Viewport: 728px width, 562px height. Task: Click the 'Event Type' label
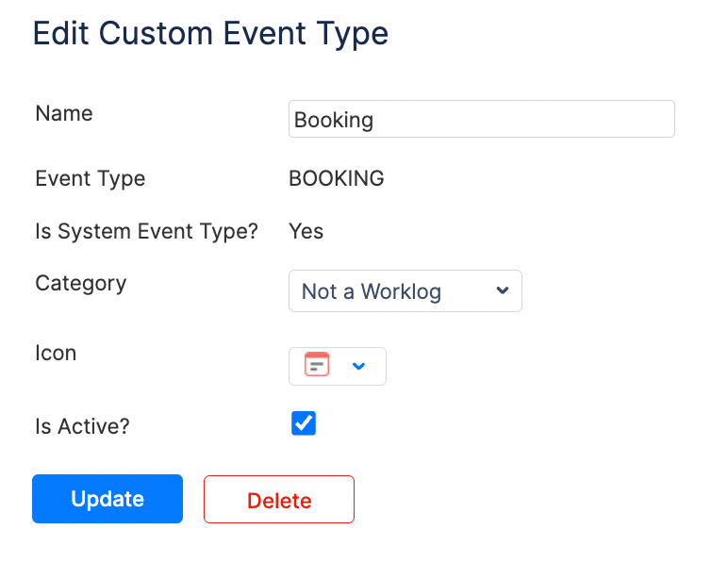click(91, 178)
